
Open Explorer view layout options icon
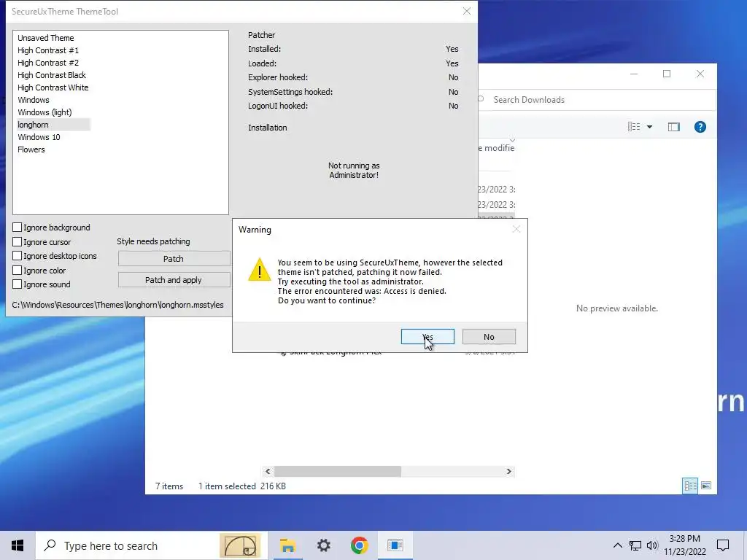(x=634, y=127)
